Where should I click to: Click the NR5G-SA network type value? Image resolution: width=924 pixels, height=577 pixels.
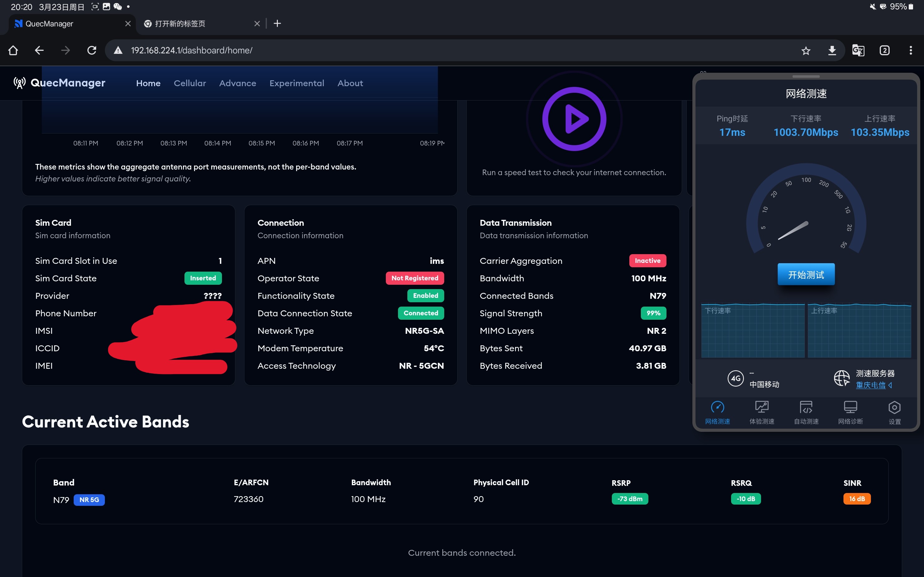click(424, 331)
